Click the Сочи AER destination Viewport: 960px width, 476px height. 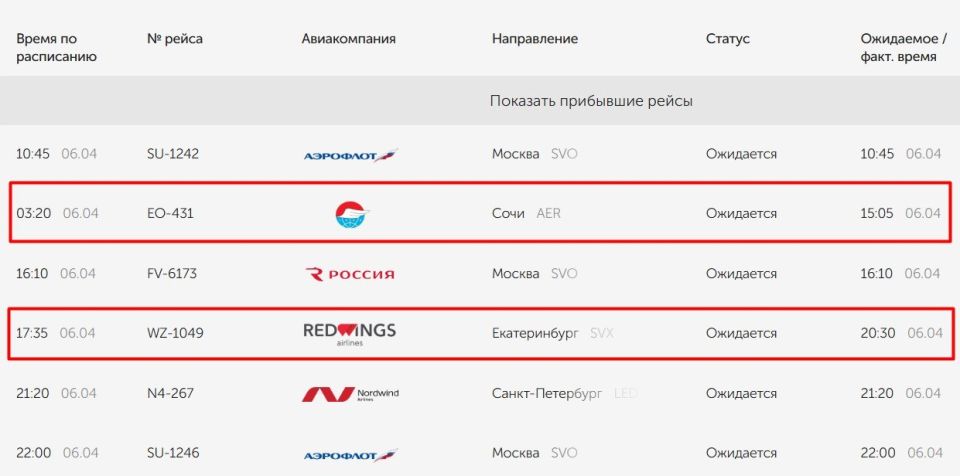[526, 213]
